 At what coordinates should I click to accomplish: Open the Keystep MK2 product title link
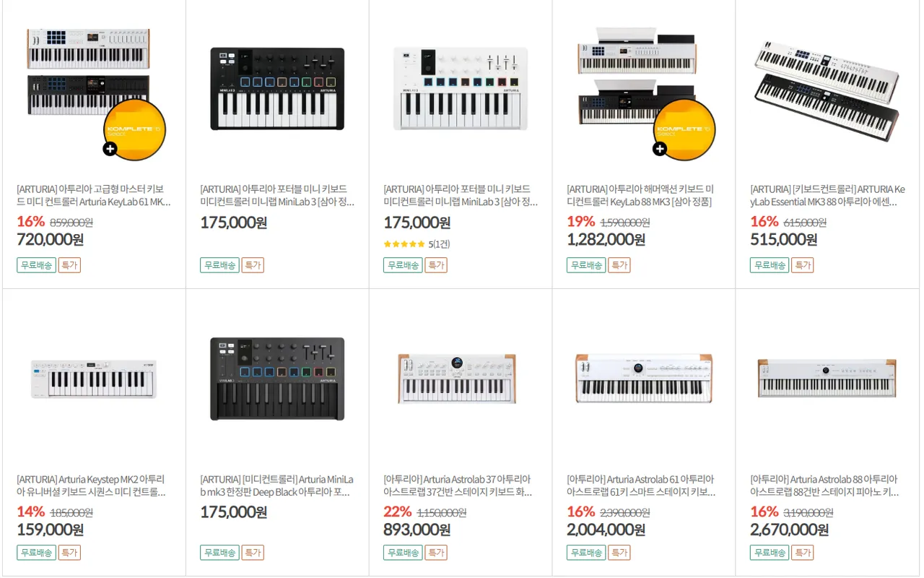tap(91, 486)
